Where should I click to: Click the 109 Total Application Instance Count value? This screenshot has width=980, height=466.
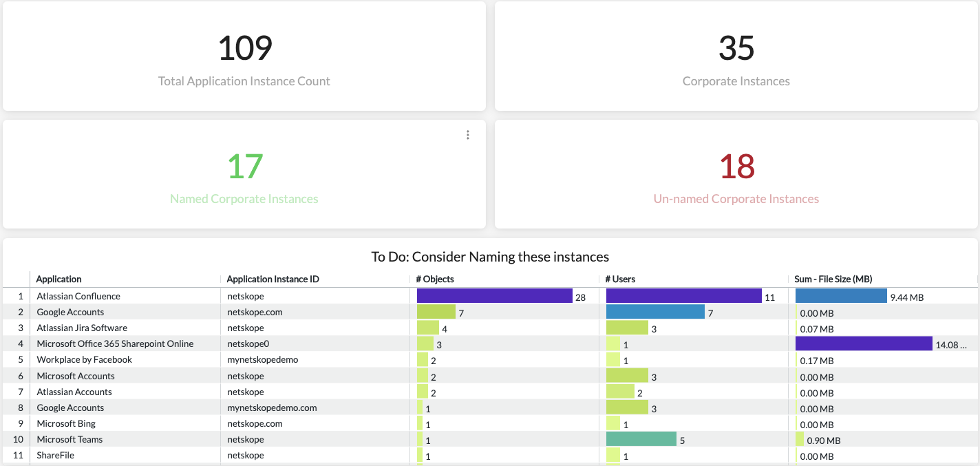(245, 48)
